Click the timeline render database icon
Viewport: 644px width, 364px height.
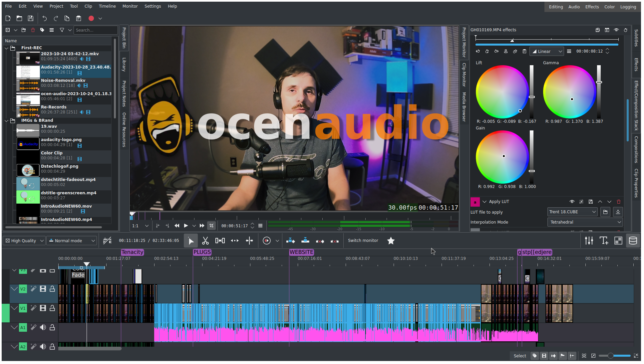[633, 241]
